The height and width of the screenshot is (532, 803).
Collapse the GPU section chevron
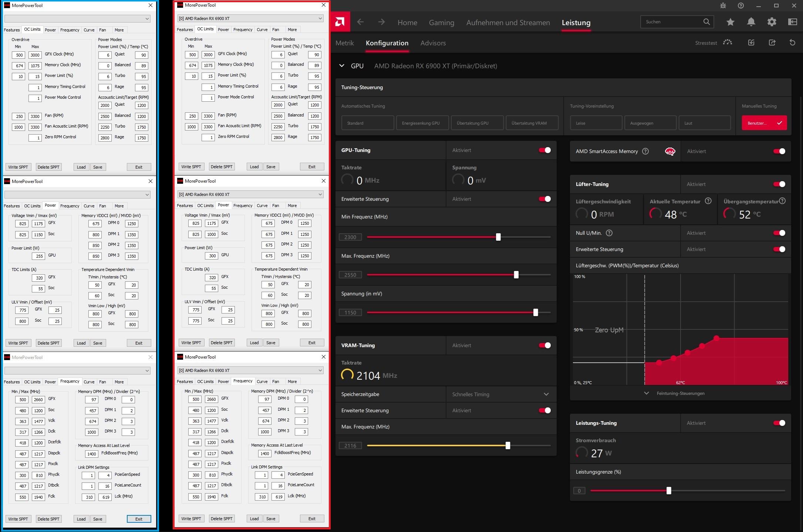(342, 66)
